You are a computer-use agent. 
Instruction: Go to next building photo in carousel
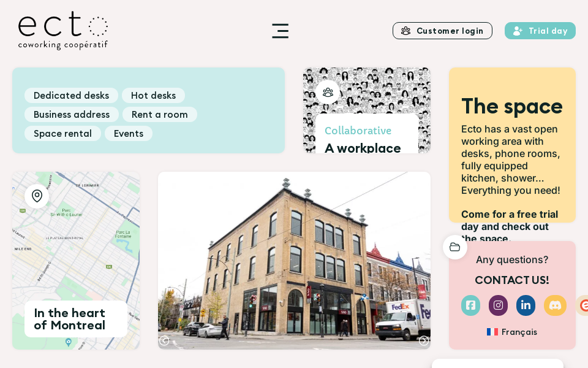(x=423, y=340)
